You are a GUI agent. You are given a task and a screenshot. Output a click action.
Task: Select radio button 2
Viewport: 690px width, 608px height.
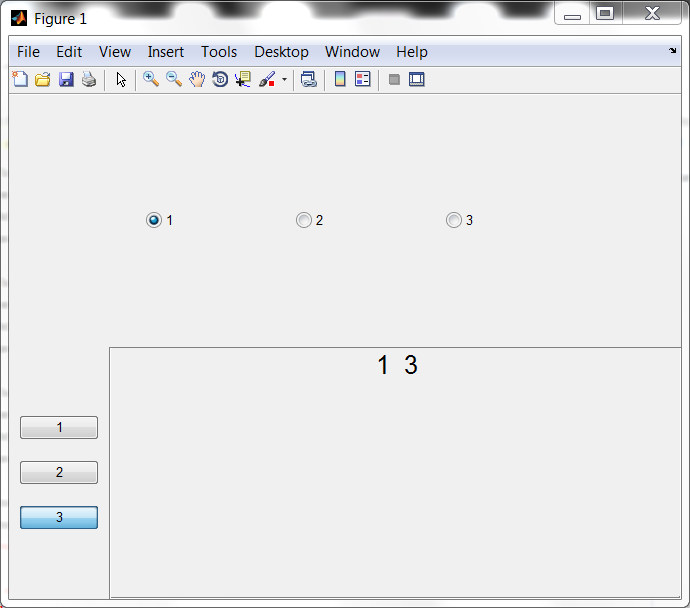coord(304,220)
